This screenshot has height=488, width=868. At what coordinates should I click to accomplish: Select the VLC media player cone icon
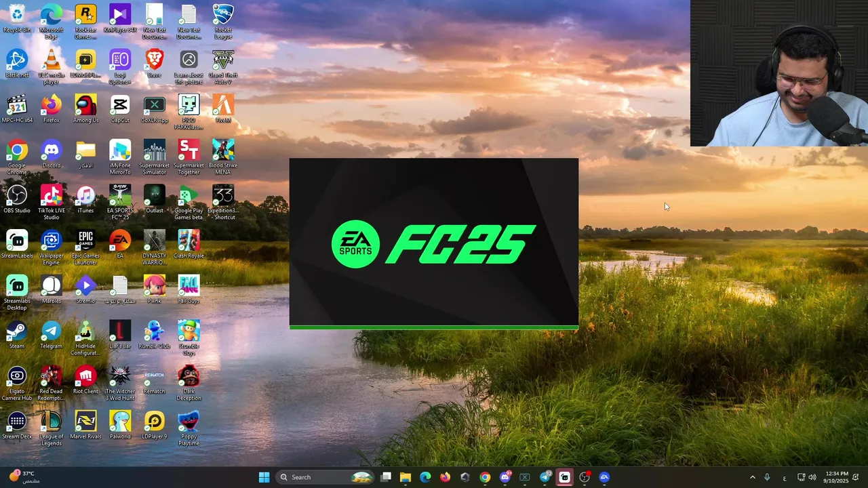coord(52,66)
